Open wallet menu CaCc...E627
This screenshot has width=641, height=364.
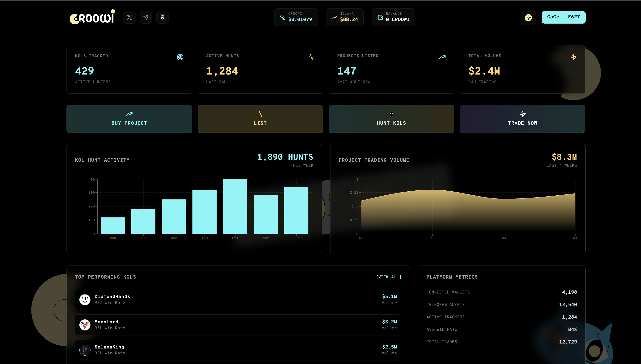(563, 17)
